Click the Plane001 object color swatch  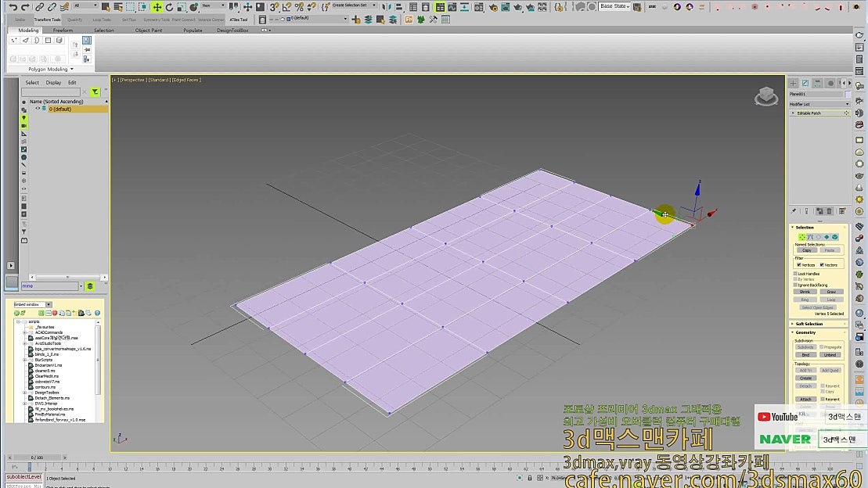(x=848, y=95)
